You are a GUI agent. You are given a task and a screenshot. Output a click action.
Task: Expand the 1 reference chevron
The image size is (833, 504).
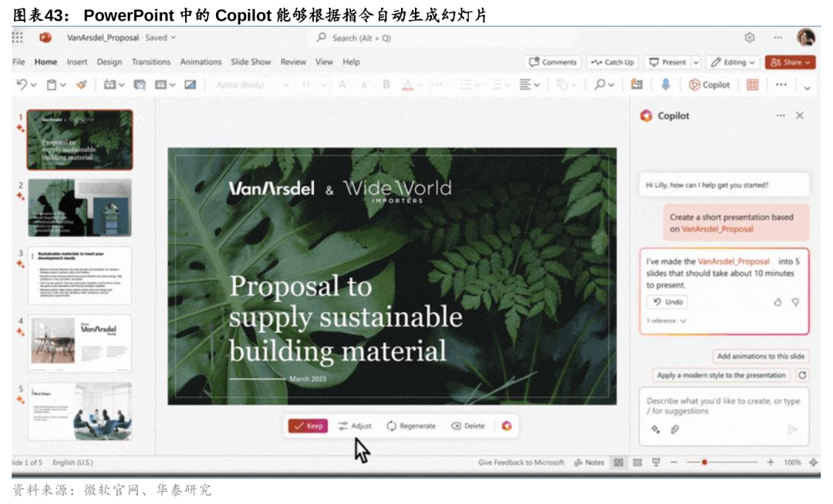tap(683, 321)
